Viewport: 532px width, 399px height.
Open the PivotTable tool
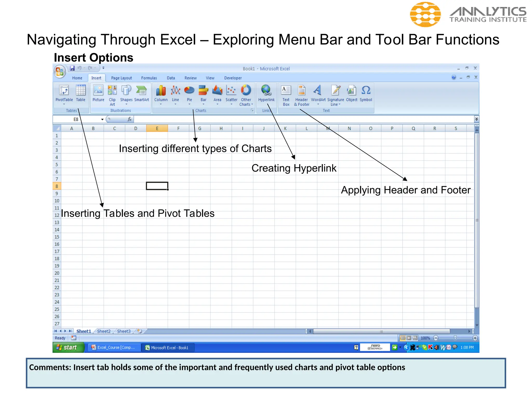pos(64,94)
